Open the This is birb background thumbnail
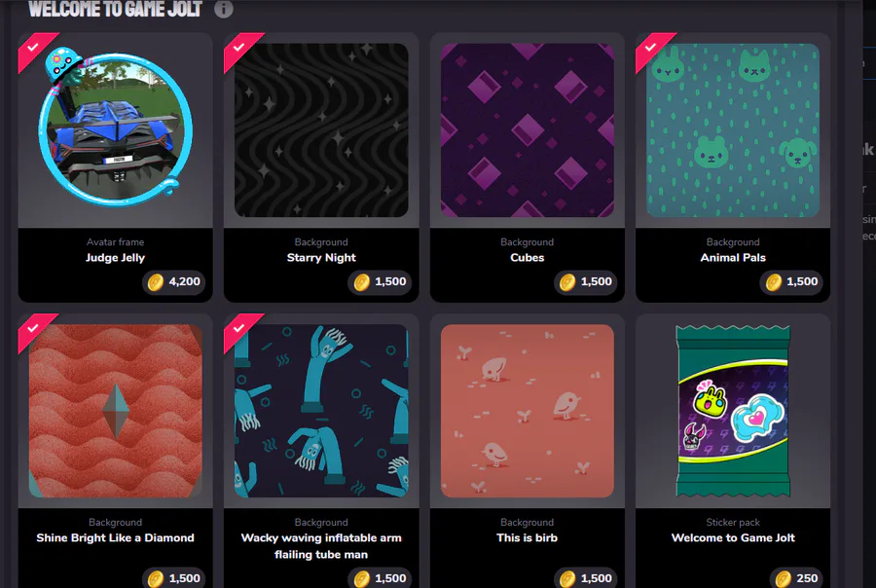This screenshot has width=876, height=588. click(x=528, y=411)
